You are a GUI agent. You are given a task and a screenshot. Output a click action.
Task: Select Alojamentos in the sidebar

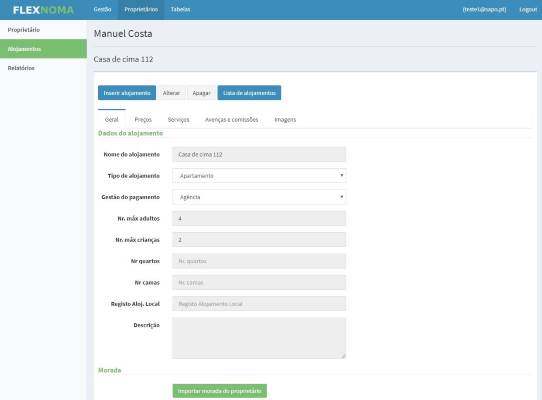[x=43, y=49]
